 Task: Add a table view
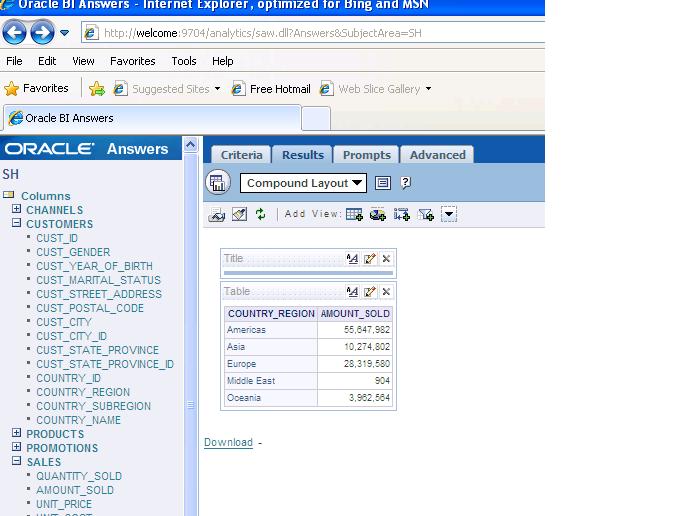pos(354,214)
